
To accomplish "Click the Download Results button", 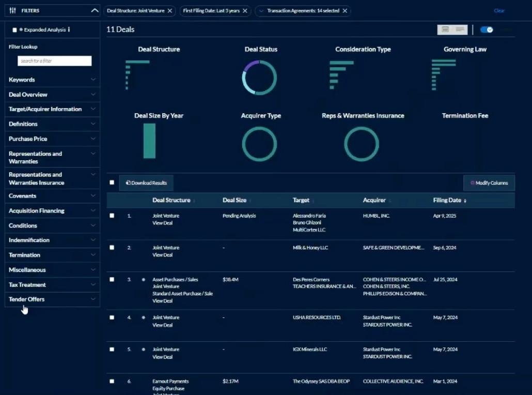I will tap(146, 183).
